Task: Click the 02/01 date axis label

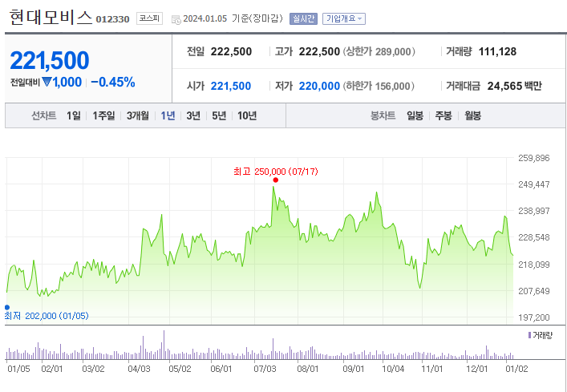Action: tap(52, 369)
